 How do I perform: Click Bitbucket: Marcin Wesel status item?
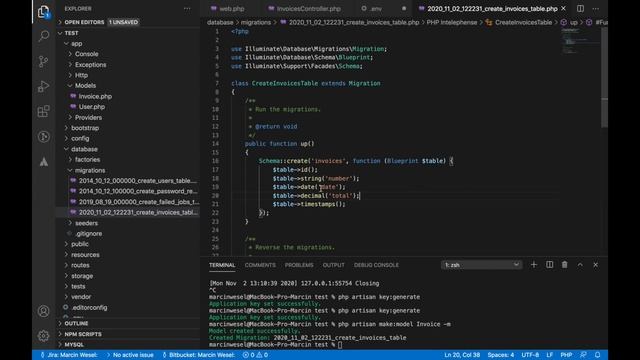(x=198, y=355)
